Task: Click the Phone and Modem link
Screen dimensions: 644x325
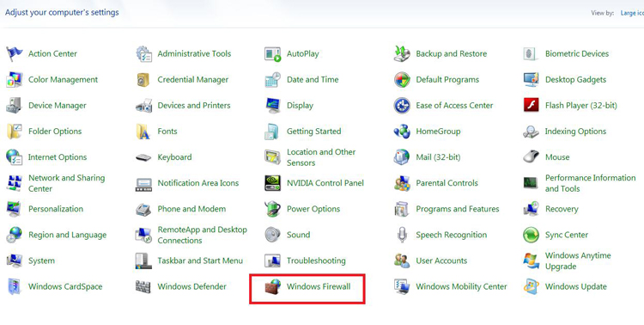Action: click(191, 209)
